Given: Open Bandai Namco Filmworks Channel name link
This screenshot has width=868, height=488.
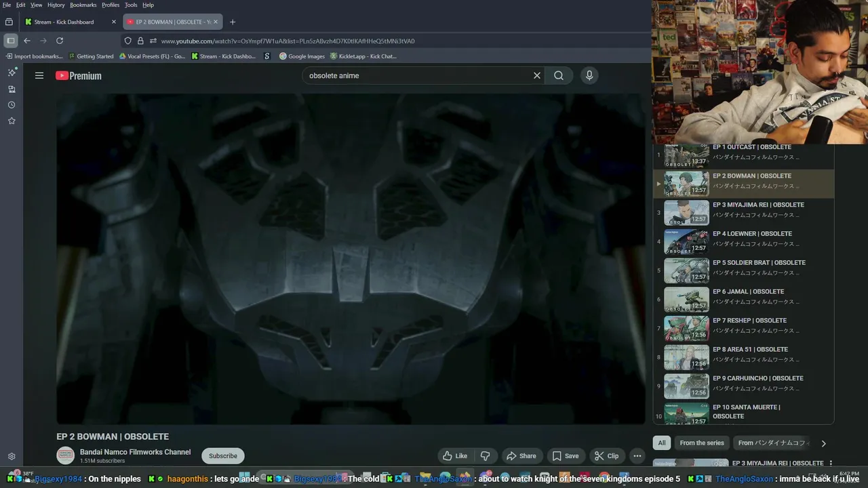Looking at the screenshot, I should (x=136, y=452).
